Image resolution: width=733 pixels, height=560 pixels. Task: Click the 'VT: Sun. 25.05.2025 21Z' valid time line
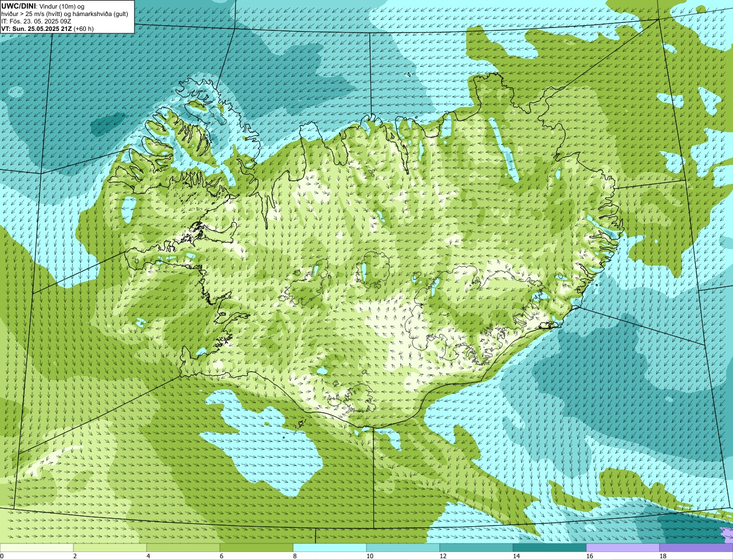click(48, 29)
